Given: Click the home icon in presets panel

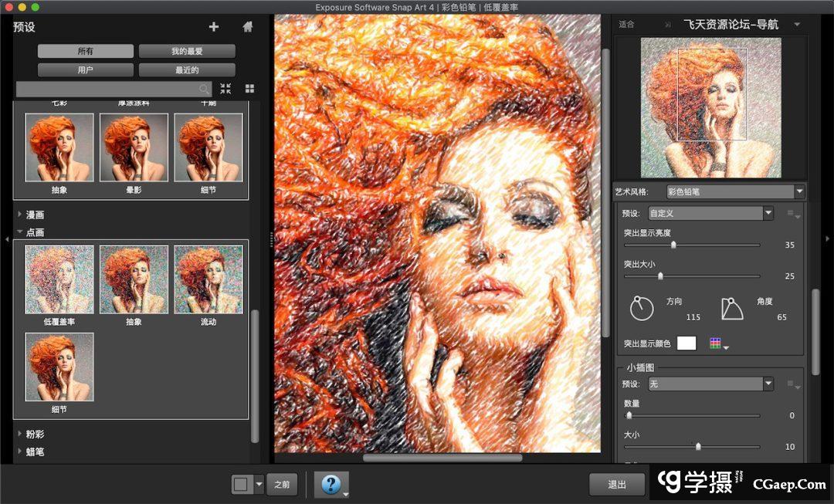Looking at the screenshot, I should (248, 27).
